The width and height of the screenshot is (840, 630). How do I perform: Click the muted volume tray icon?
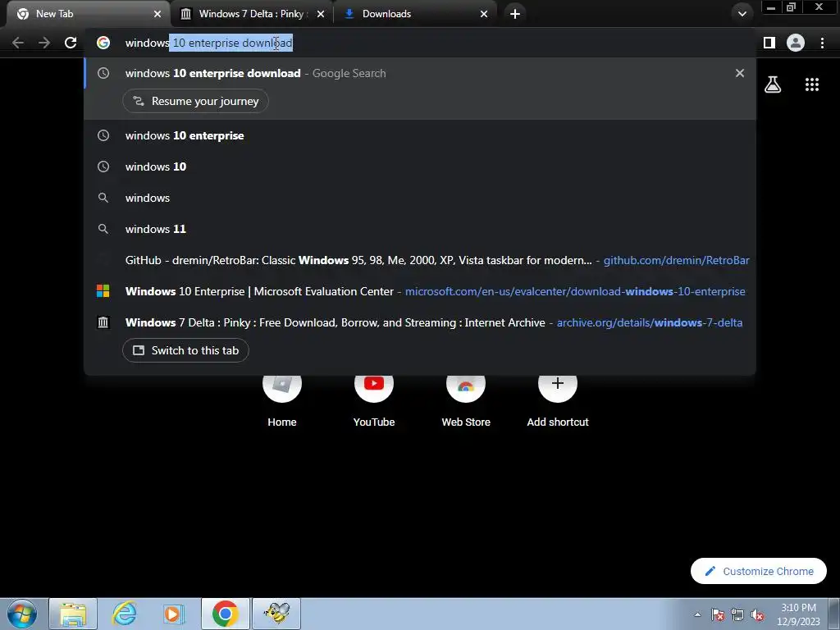757,614
